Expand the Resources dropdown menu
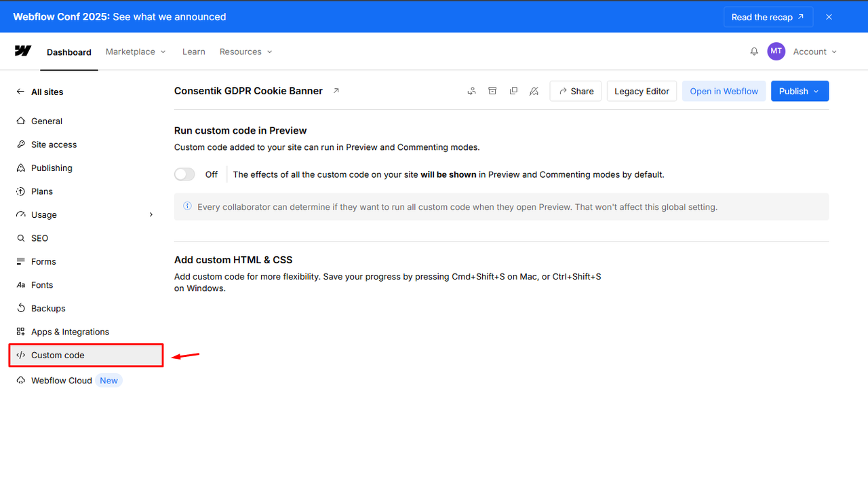 point(245,52)
